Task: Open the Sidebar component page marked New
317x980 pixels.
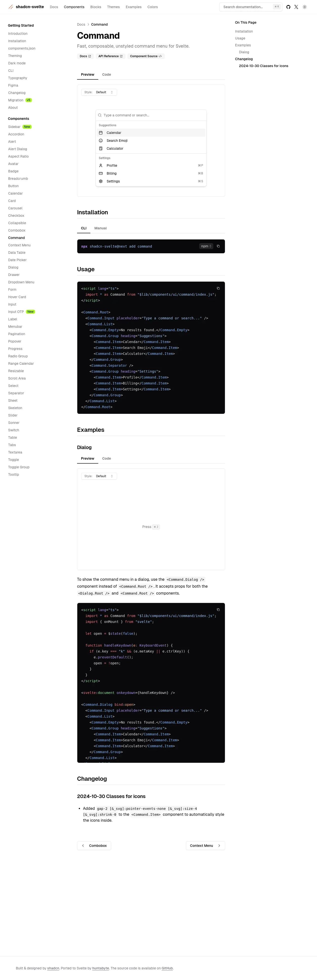Action: [20, 127]
